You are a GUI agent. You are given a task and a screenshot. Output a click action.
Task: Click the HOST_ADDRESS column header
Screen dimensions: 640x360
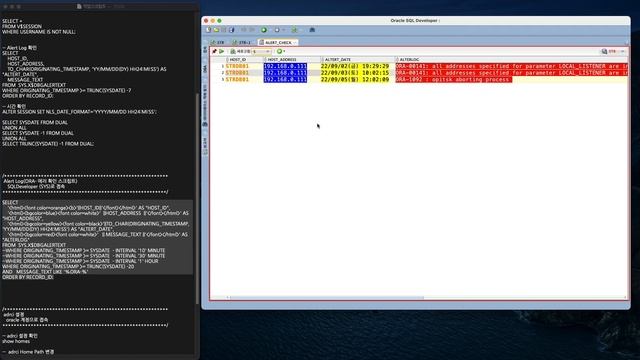click(x=292, y=60)
